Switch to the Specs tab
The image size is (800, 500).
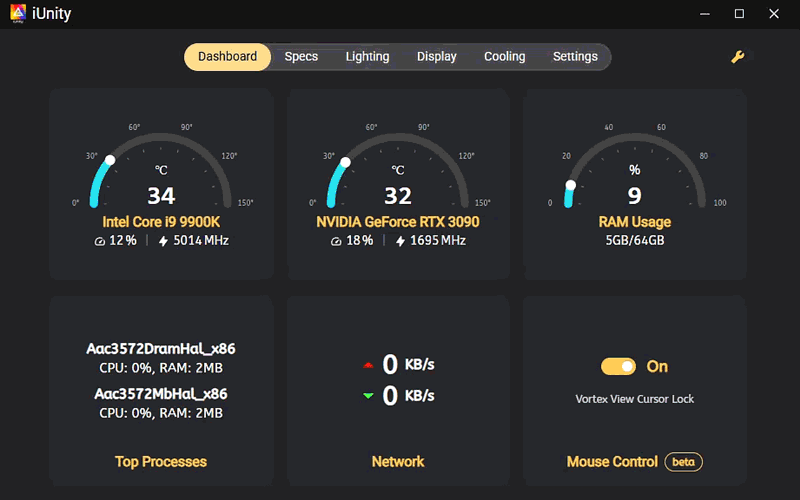coord(301,57)
